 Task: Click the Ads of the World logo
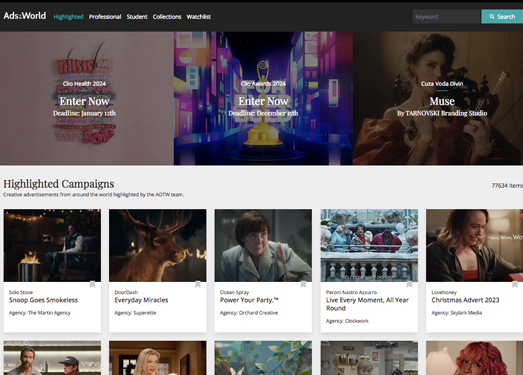[25, 16]
